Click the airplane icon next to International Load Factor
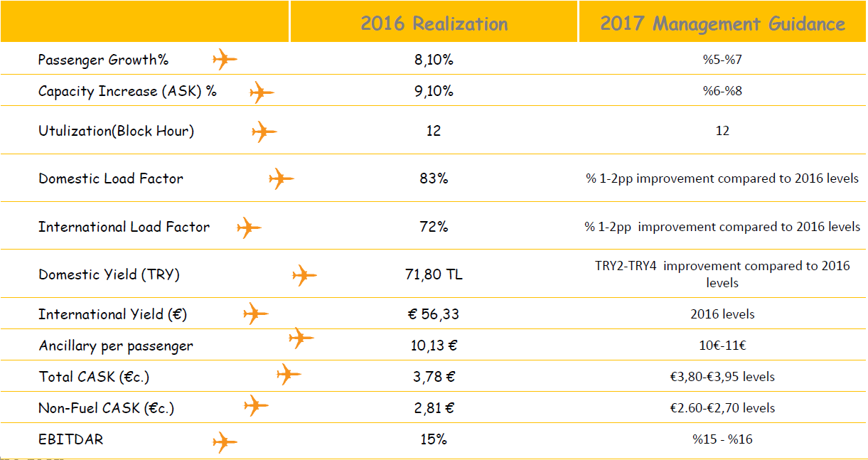 (249, 228)
